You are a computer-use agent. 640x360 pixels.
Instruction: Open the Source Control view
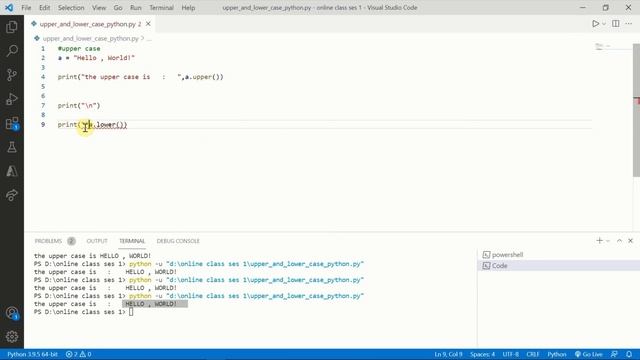[12, 75]
